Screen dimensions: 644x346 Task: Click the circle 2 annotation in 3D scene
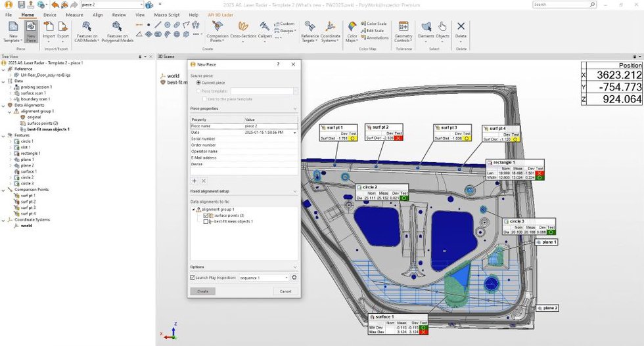tap(382, 192)
